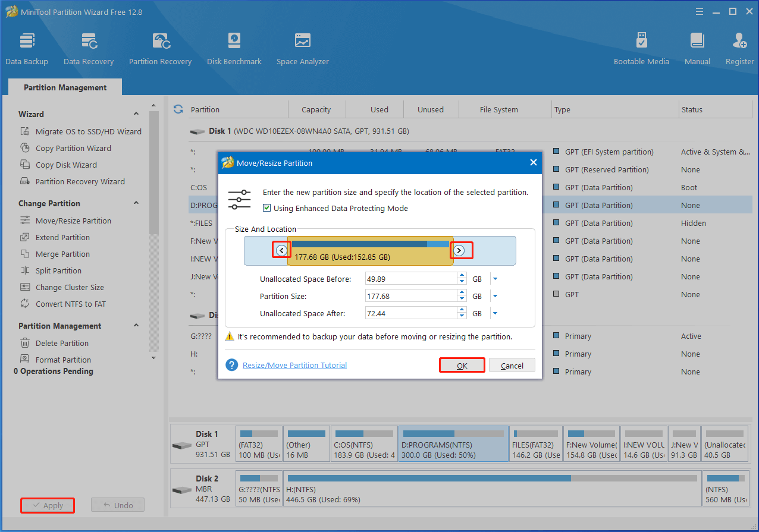The width and height of the screenshot is (759, 532).
Task: Open unit dropdown for Unallocated Space Before
Action: (495, 279)
